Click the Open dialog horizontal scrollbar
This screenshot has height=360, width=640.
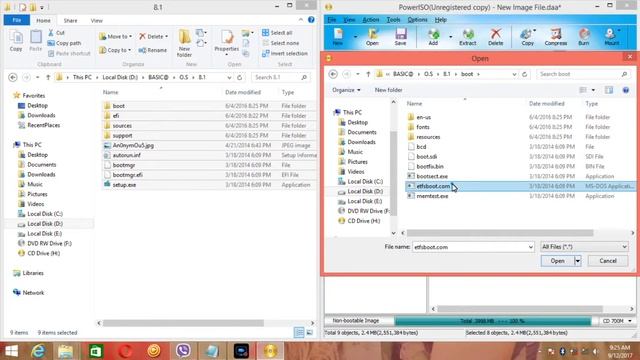500,233
